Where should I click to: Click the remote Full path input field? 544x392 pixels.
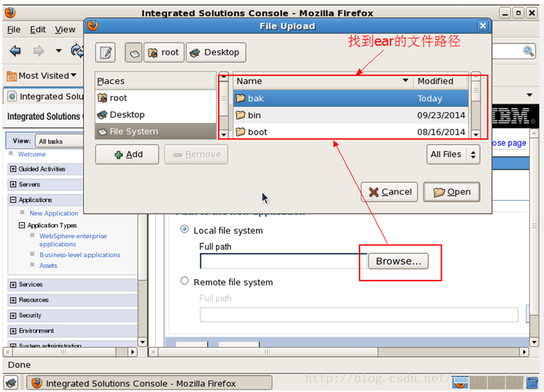coord(359,315)
